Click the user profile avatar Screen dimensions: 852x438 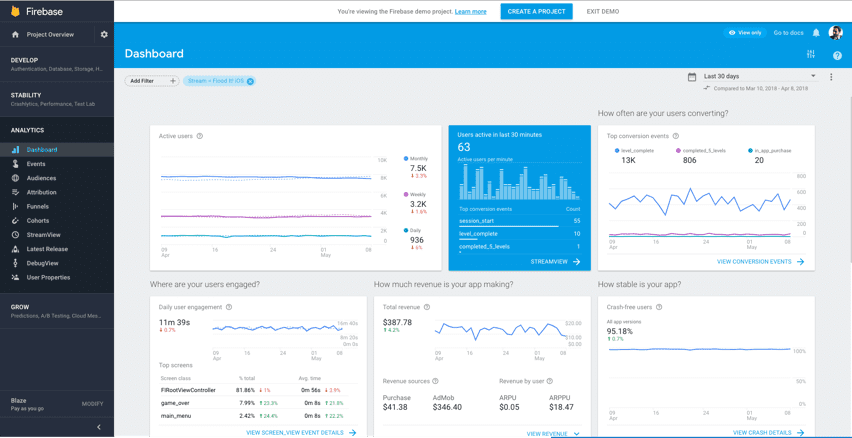click(835, 33)
